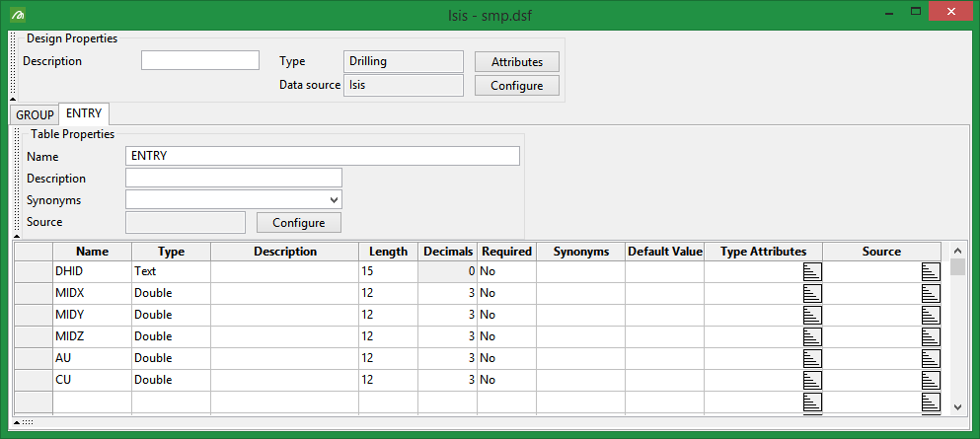Collapse the Design Properties panel arrow
The height and width of the screenshot is (439, 980).
click(13, 99)
